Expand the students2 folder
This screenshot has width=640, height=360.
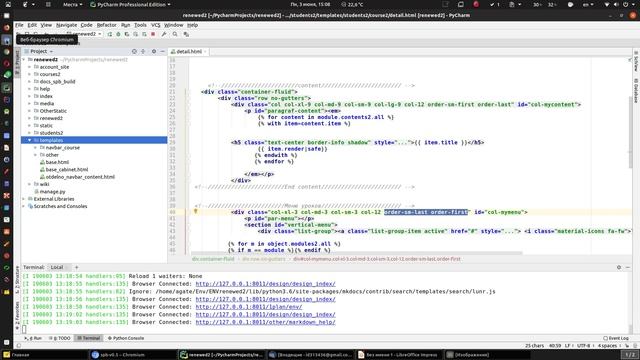pos(30,133)
